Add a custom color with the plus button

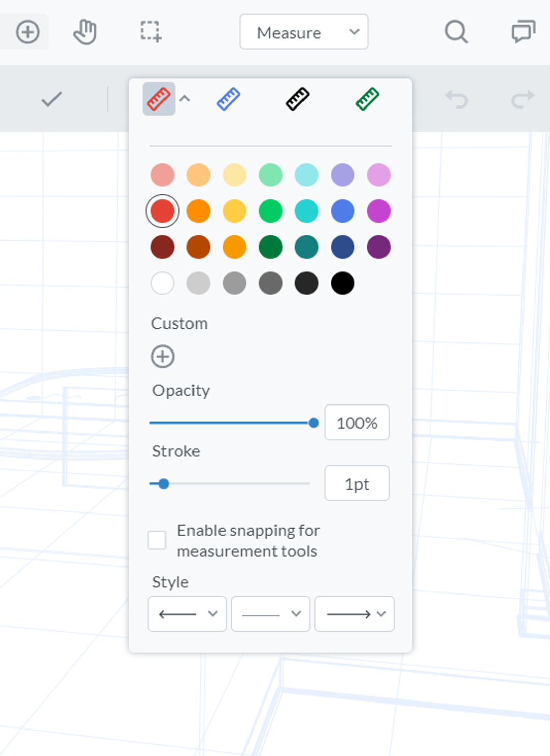(x=162, y=356)
